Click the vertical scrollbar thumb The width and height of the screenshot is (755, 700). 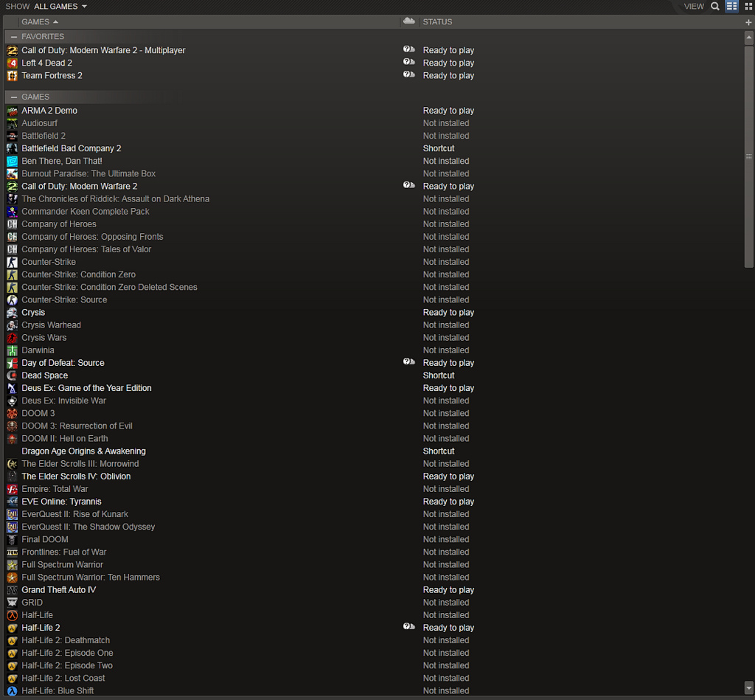coord(748,156)
